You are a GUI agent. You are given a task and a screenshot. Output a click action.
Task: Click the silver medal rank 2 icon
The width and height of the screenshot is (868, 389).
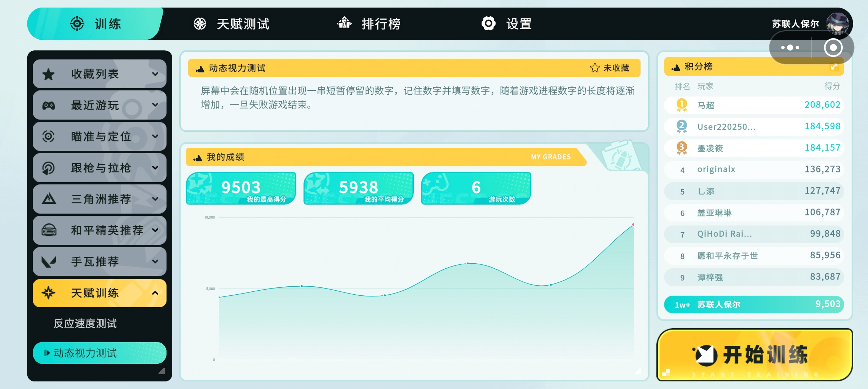[681, 126]
